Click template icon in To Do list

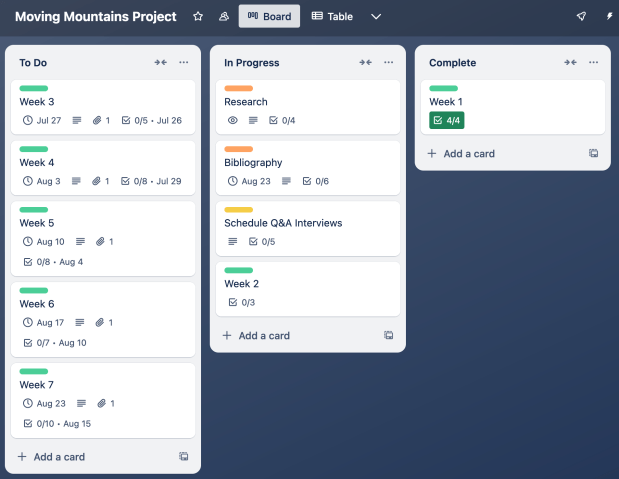[x=184, y=457]
